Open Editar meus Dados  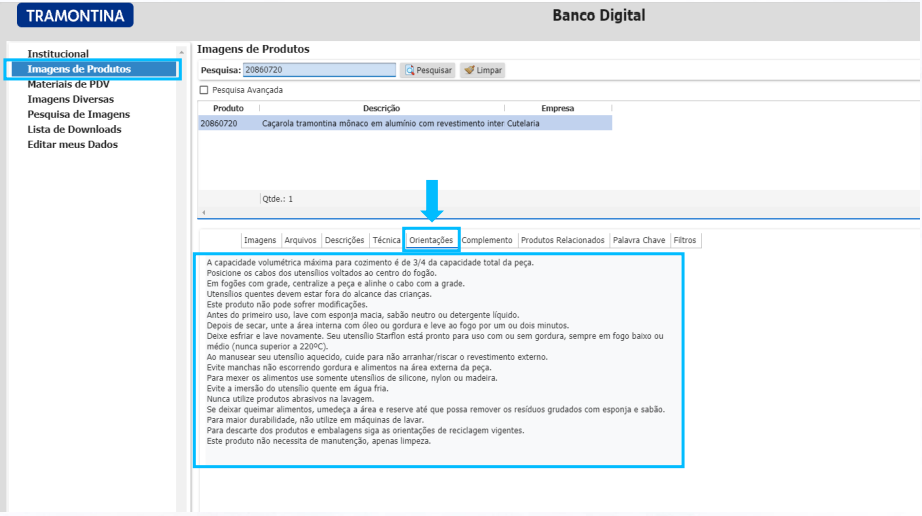[72, 145]
